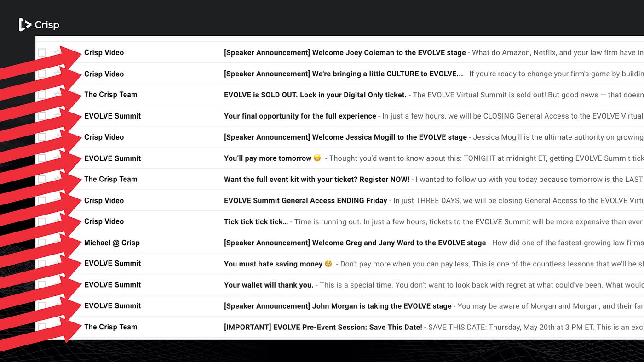Select checkbox for Welcome Joey Coleman email
Image resolution: width=644 pixels, height=362 pixels.
(42, 52)
